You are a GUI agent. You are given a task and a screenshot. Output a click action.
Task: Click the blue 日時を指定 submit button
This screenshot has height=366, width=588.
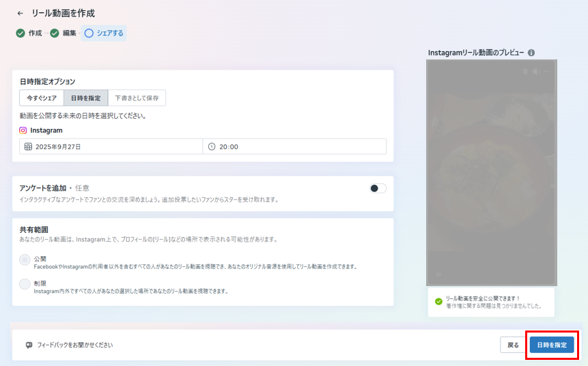pos(552,346)
